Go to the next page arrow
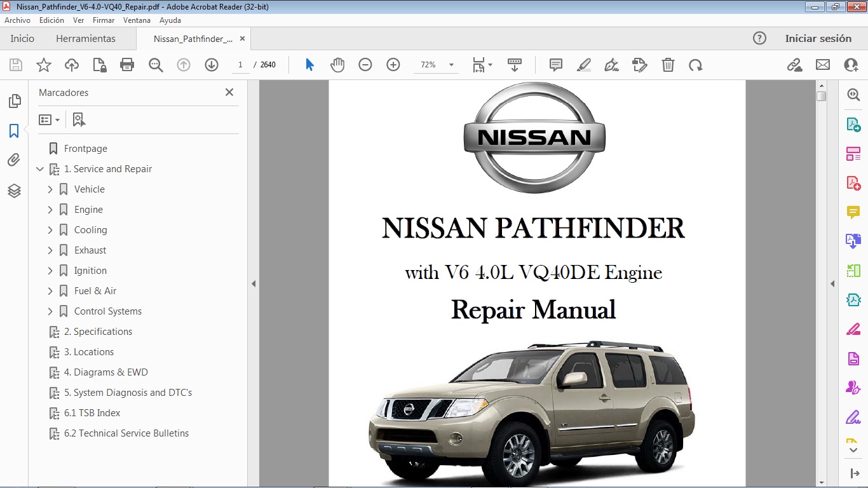868x488 pixels. (x=212, y=65)
